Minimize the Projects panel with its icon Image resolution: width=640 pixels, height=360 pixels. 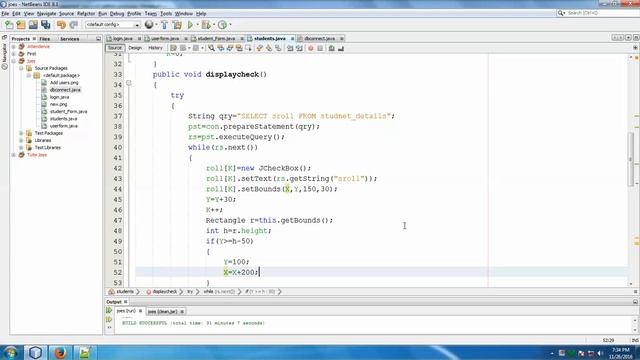[x=98, y=39]
